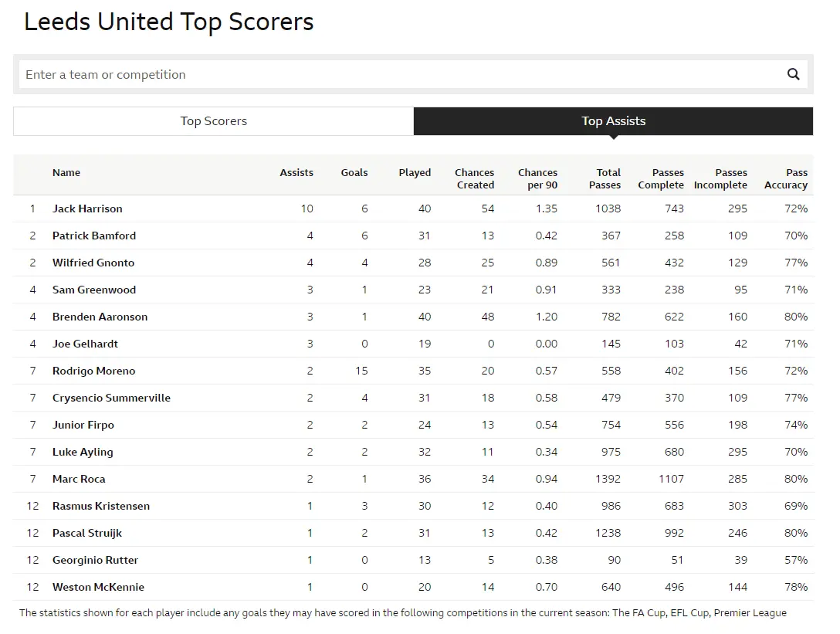This screenshot has height=634, width=840.
Task: Click on Rodrigo Moreno's name
Action: point(93,371)
